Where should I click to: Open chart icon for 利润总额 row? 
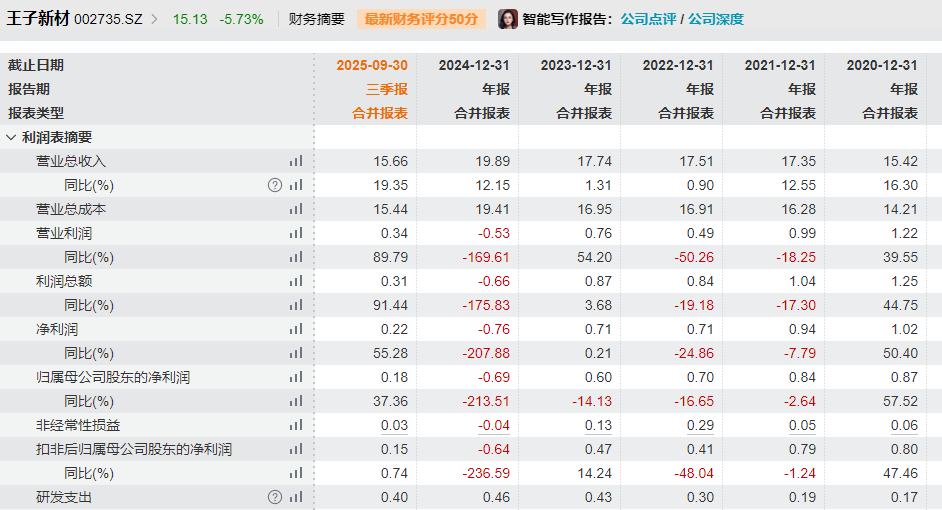tap(296, 281)
